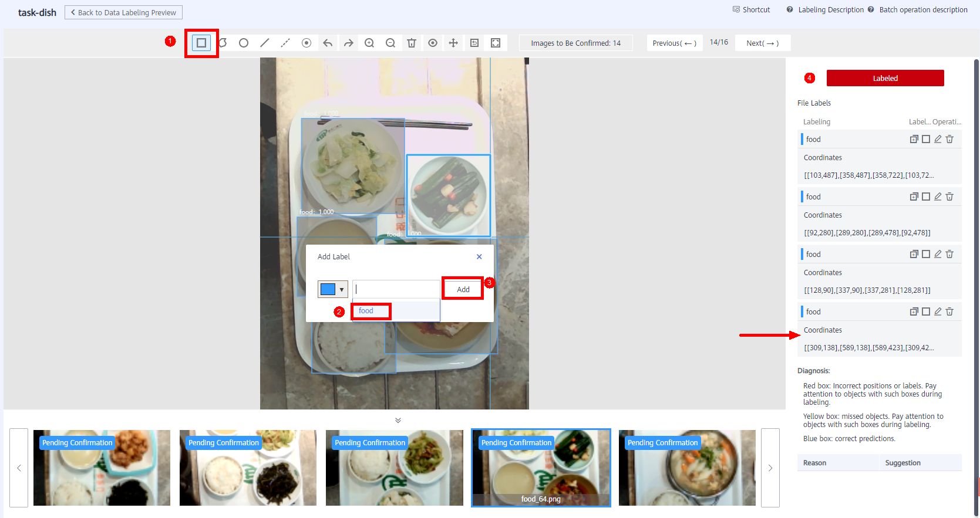Choose 'food' from the label suggestion list
Image resolution: width=980 pixels, height=518 pixels.
point(366,311)
